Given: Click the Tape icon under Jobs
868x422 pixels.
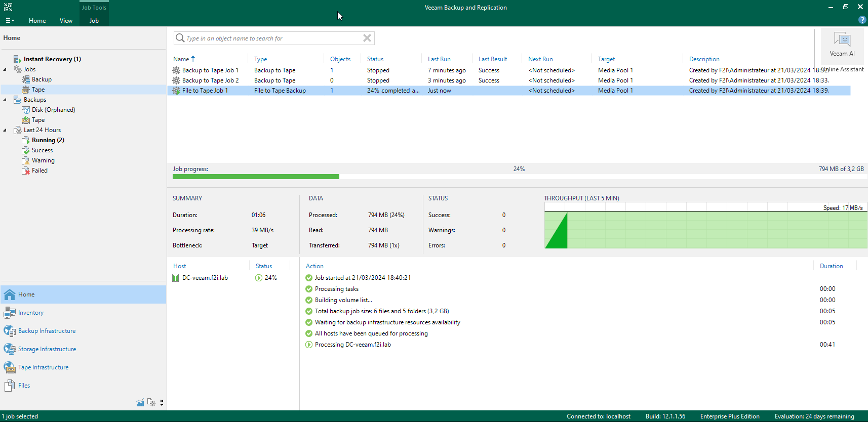Looking at the screenshot, I should tap(26, 90).
